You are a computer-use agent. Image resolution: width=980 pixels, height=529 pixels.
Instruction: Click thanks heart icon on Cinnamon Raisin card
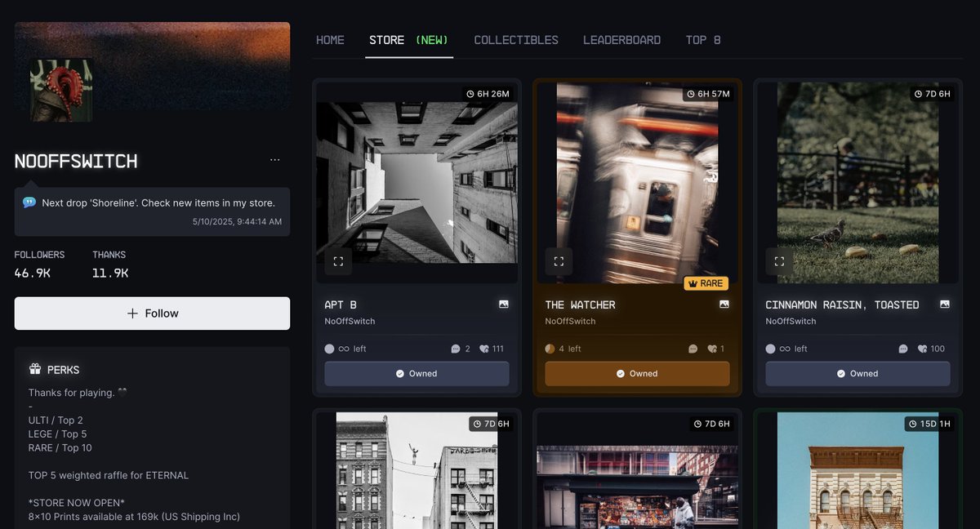922,349
